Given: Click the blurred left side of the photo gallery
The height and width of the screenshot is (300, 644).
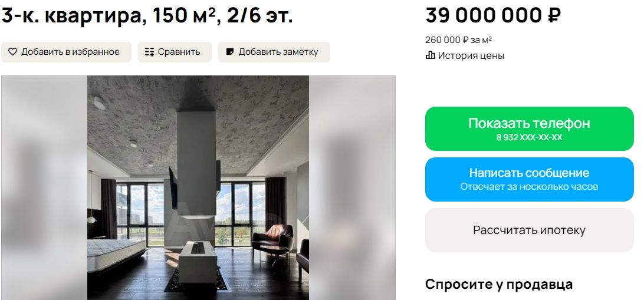Looking at the screenshot, I should tap(44, 187).
